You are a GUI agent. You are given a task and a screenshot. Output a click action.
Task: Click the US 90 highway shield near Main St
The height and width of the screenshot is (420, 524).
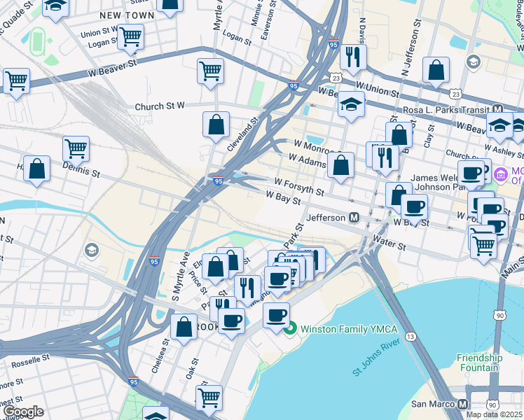pos(499,316)
